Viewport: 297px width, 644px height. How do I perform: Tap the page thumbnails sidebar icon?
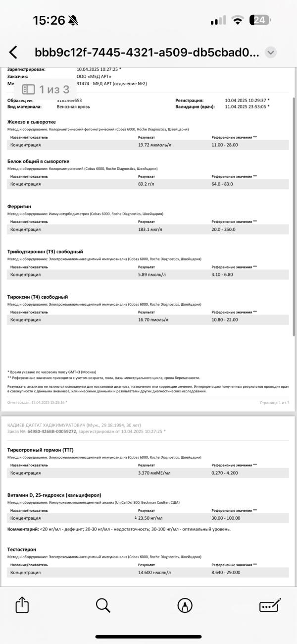(x=29, y=89)
